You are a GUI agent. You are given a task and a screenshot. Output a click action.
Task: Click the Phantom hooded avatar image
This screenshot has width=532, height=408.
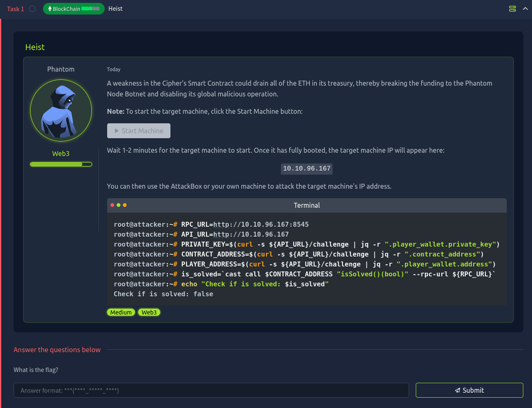61,110
